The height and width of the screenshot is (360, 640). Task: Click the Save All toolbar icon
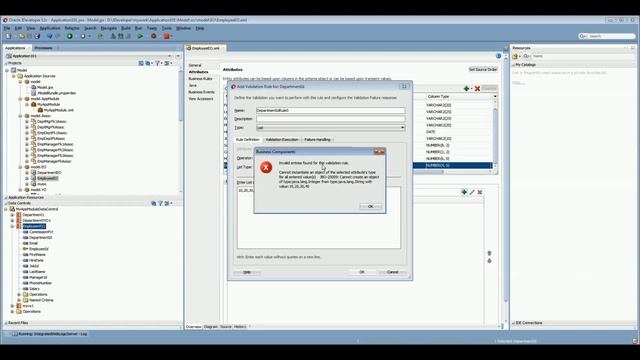click(x=37, y=36)
